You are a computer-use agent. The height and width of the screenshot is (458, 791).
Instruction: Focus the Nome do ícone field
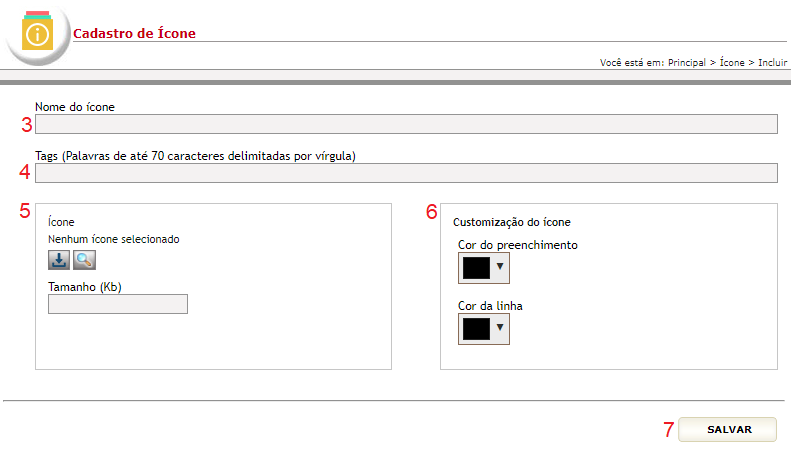[406, 124]
